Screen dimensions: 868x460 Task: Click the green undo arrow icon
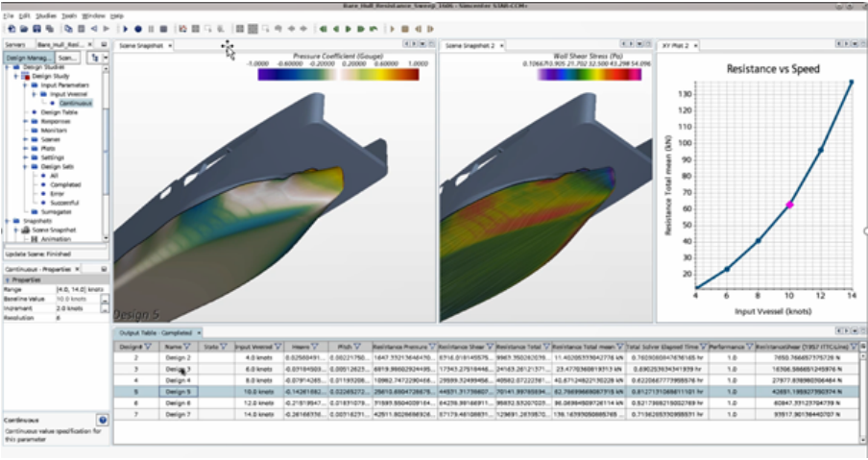tap(374, 29)
